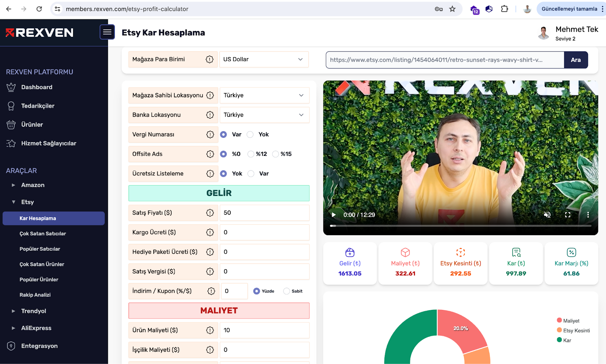Bookmark this page with star icon
Screen dimensions: 606x364
point(452,9)
